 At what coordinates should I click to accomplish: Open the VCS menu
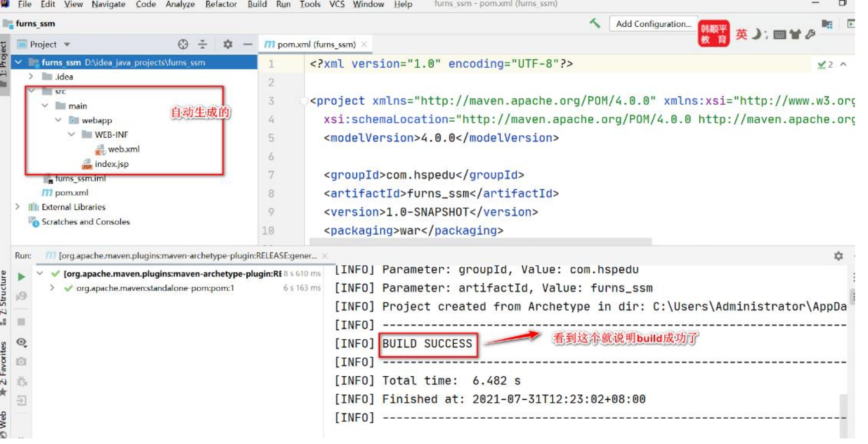(x=337, y=4)
